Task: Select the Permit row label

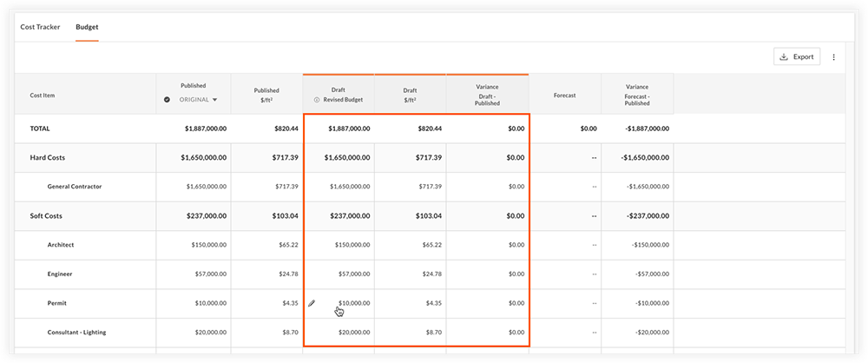Action: pyautogui.click(x=57, y=303)
